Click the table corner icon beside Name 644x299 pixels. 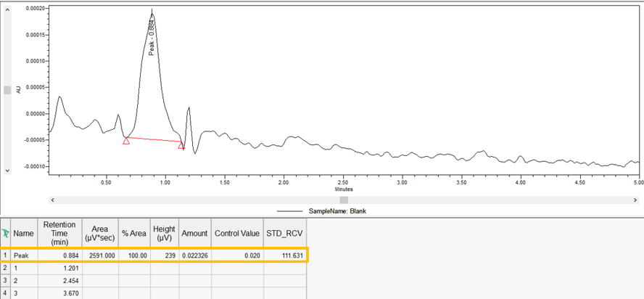[6, 234]
